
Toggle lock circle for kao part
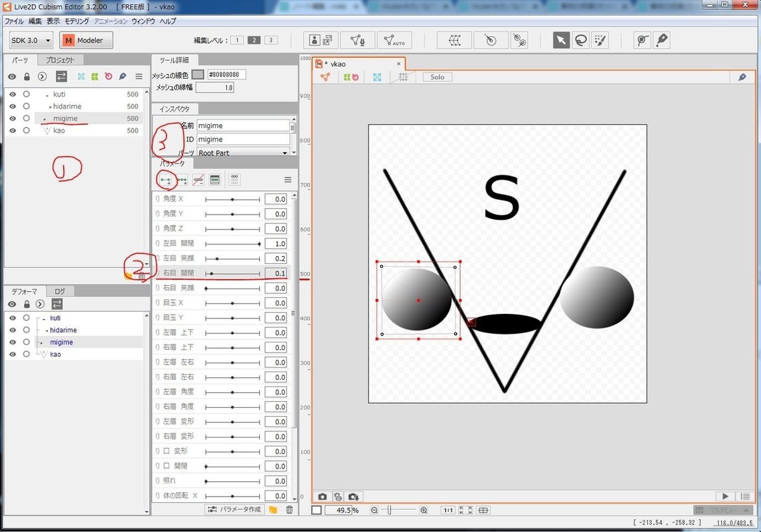[x=26, y=131]
